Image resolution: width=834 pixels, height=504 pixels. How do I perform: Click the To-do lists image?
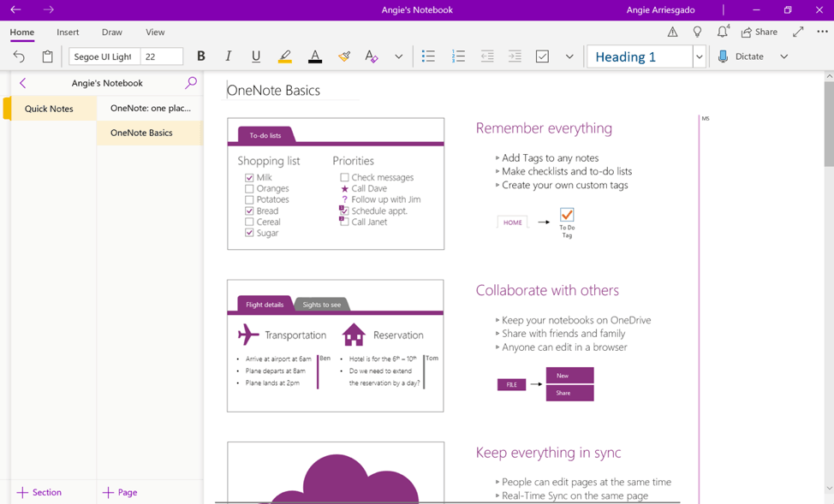(x=336, y=184)
